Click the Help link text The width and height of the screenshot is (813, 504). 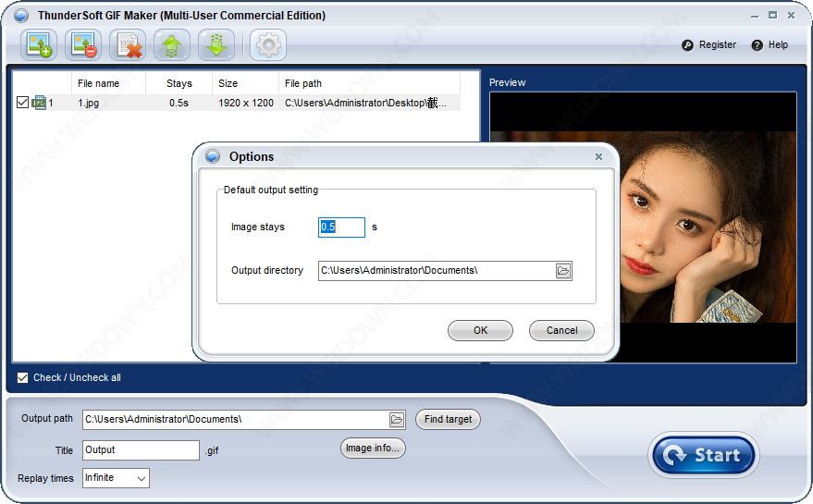[778, 44]
